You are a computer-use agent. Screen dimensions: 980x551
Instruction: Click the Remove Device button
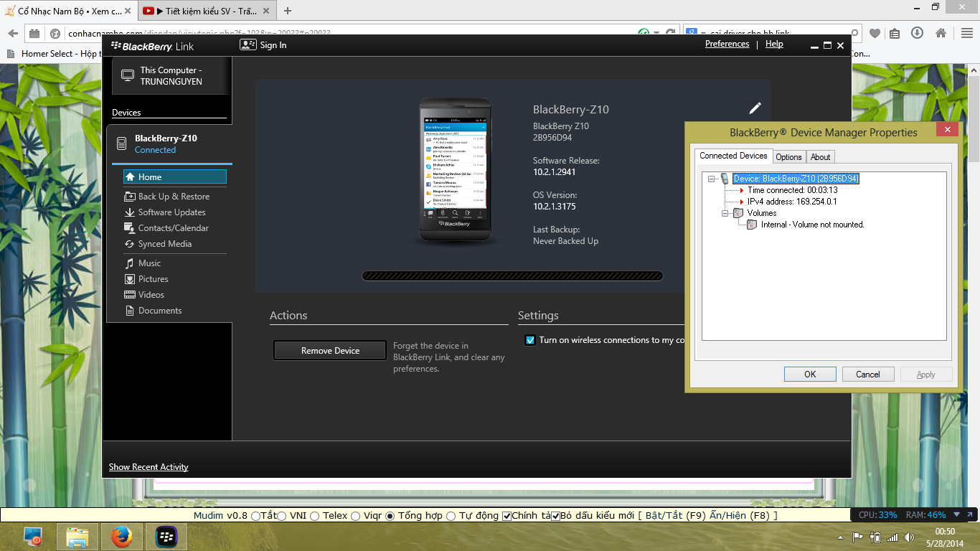tap(330, 351)
